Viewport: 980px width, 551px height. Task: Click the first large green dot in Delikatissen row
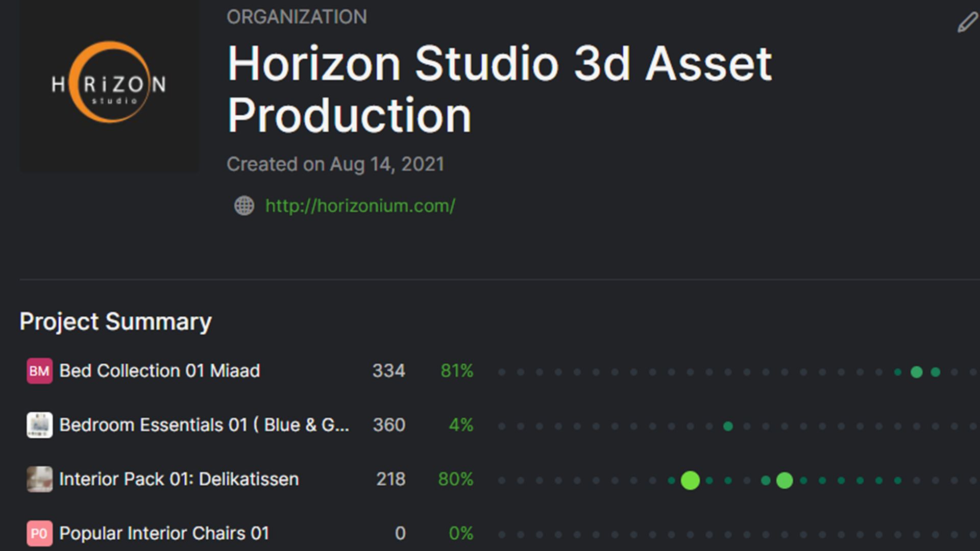(690, 480)
